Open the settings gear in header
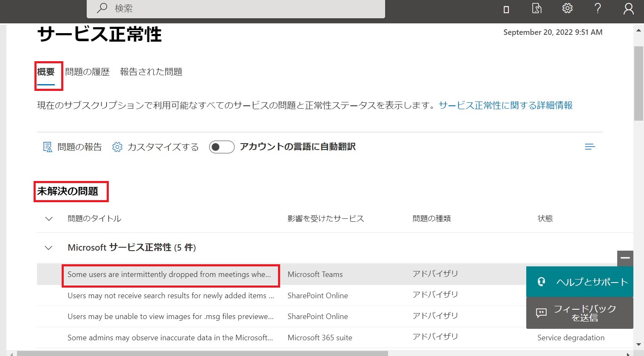 [x=567, y=8]
